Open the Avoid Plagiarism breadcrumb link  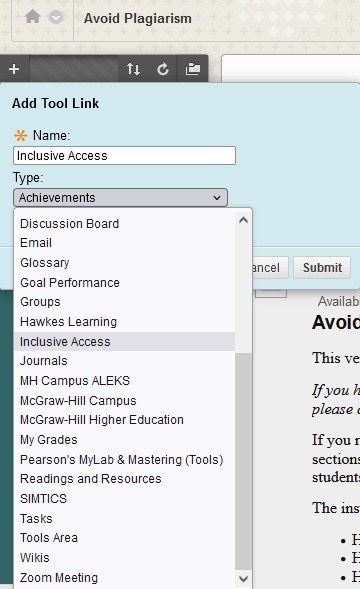click(x=138, y=18)
